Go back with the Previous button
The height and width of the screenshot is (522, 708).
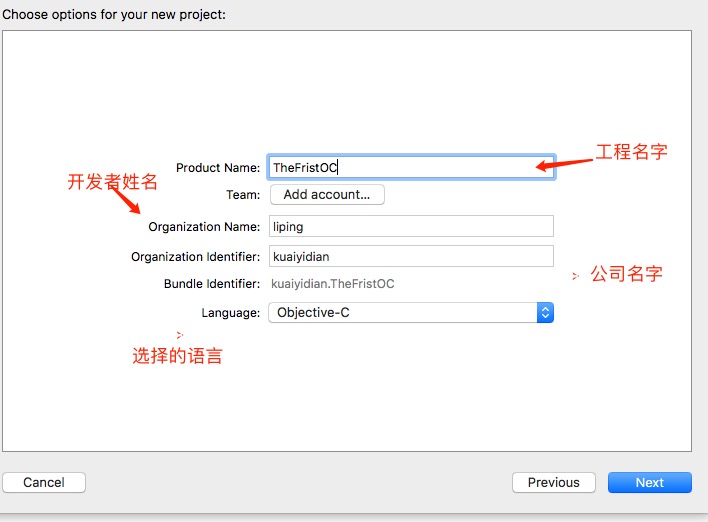click(x=553, y=482)
